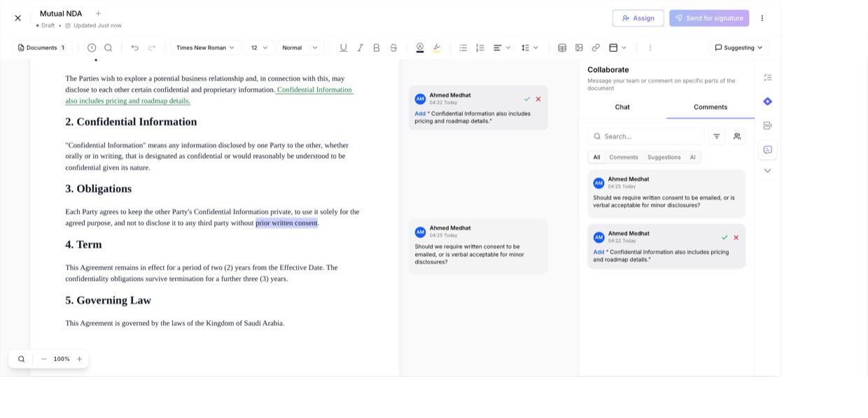This screenshot has width=868, height=418.
Task: Open the text color picker
Action: pyautogui.click(x=420, y=48)
